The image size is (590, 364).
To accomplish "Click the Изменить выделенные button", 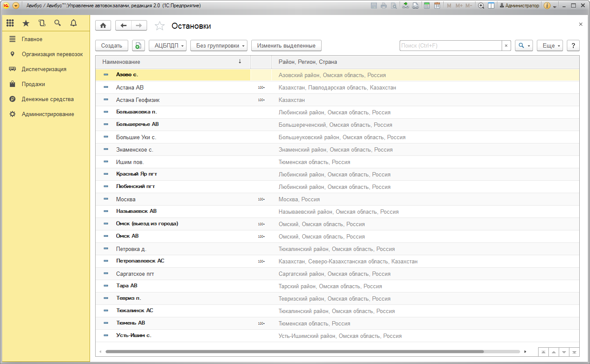I will [286, 46].
